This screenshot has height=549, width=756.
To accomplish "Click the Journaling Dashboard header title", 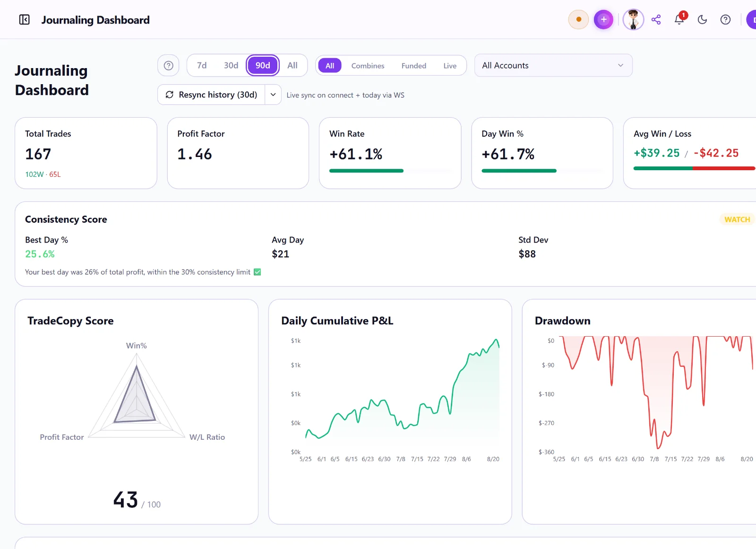I will tap(95, 20).
